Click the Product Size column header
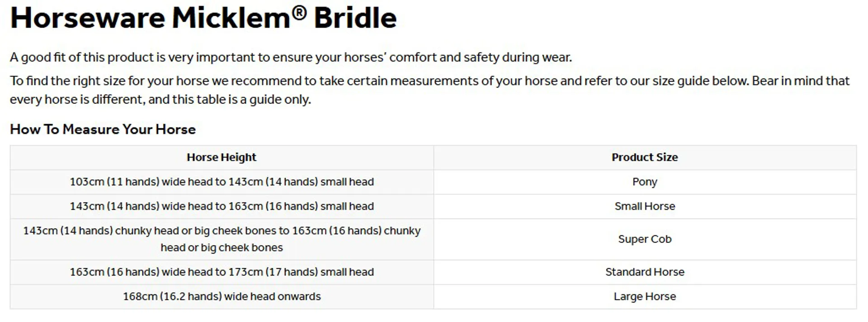 point(645,157)
